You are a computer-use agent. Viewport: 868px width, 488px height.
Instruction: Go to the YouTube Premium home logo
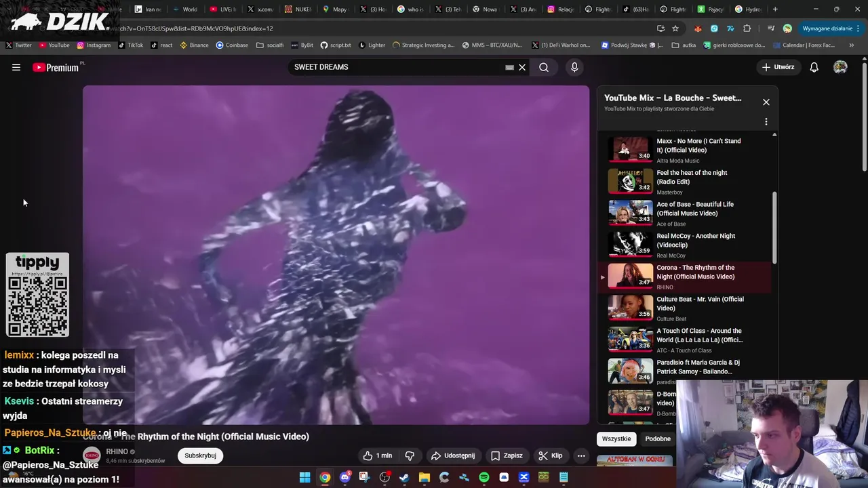click(x=56, y=67)
